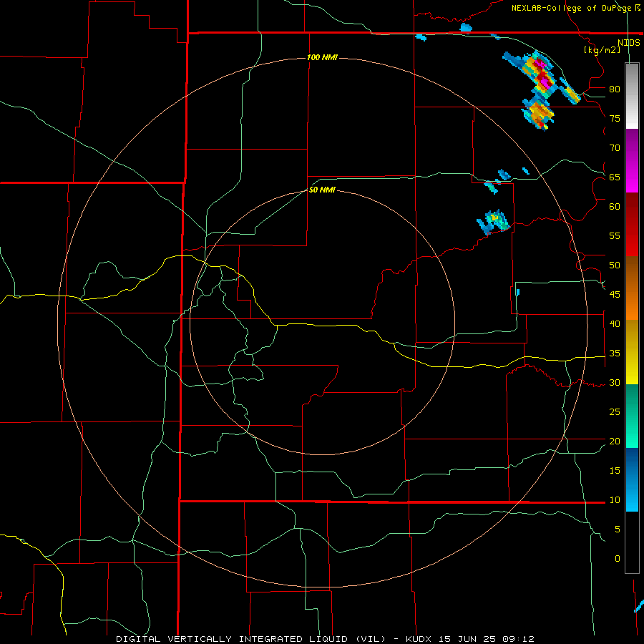Click the scale value 5
This screenshot has width=644, height=644.
click(618, 530)
